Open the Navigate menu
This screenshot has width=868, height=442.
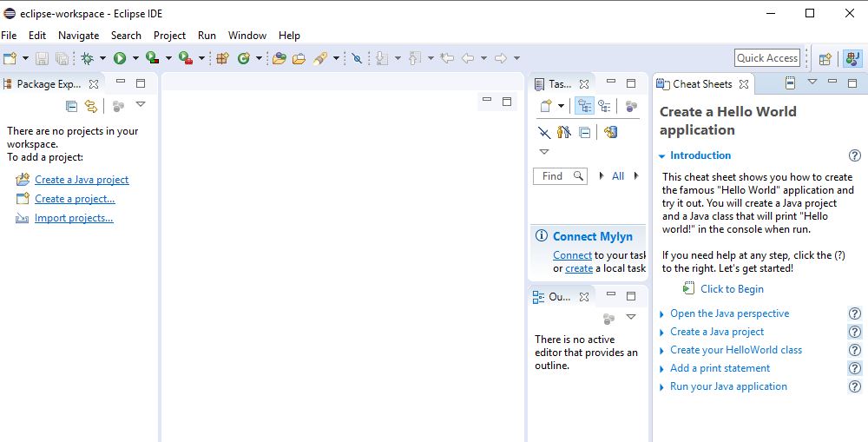[x=79, y=36]
